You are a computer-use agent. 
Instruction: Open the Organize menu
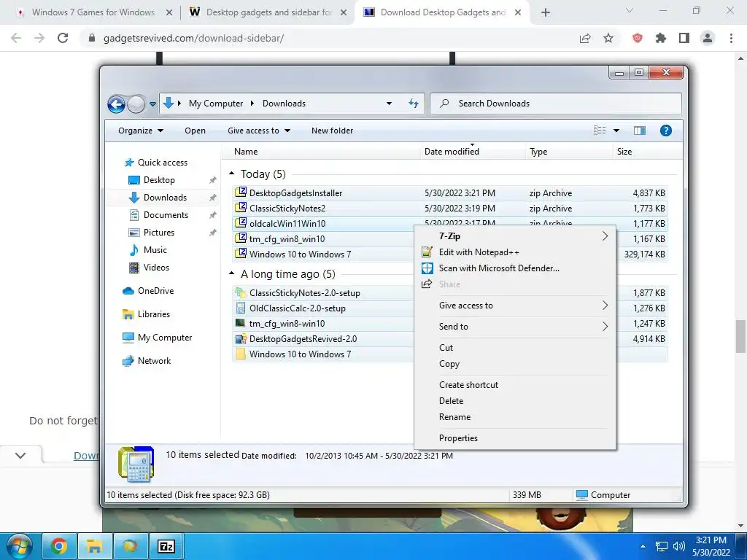coord(141,131)
